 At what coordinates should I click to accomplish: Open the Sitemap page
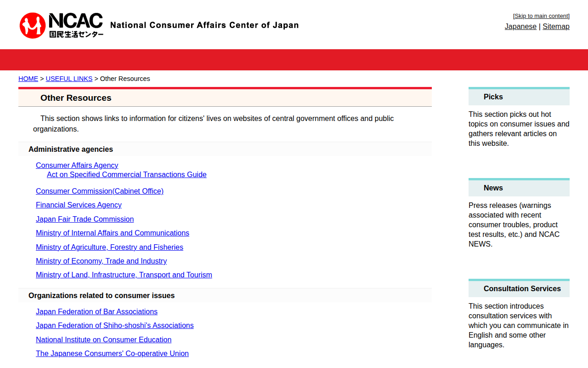(556, 27)
